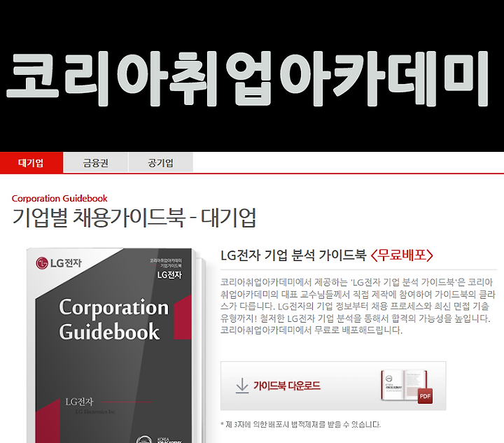Click the 코리아취업아카데미 banner title
Screen dimensions: 504x443
click(248, 78)
